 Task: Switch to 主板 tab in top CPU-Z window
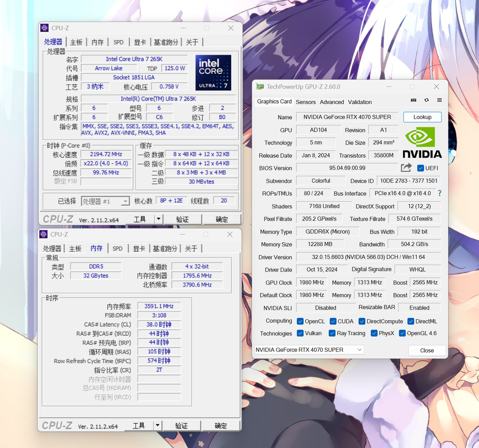(76, 42)
